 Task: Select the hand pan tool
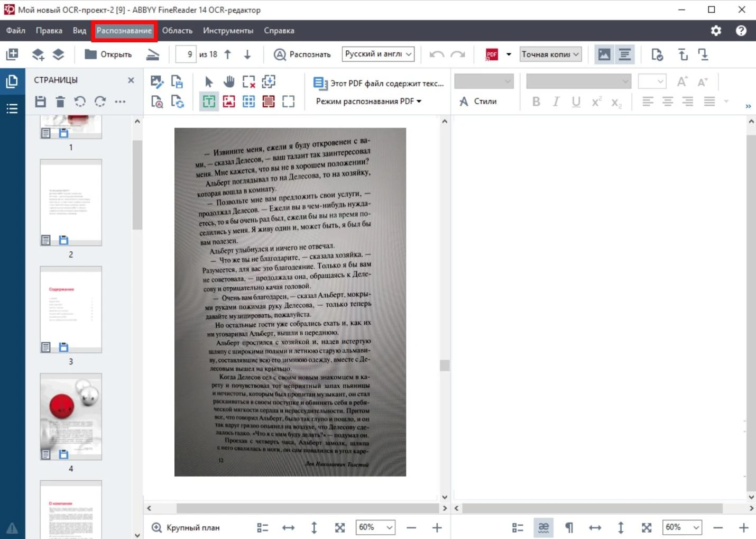coord(228,81)
